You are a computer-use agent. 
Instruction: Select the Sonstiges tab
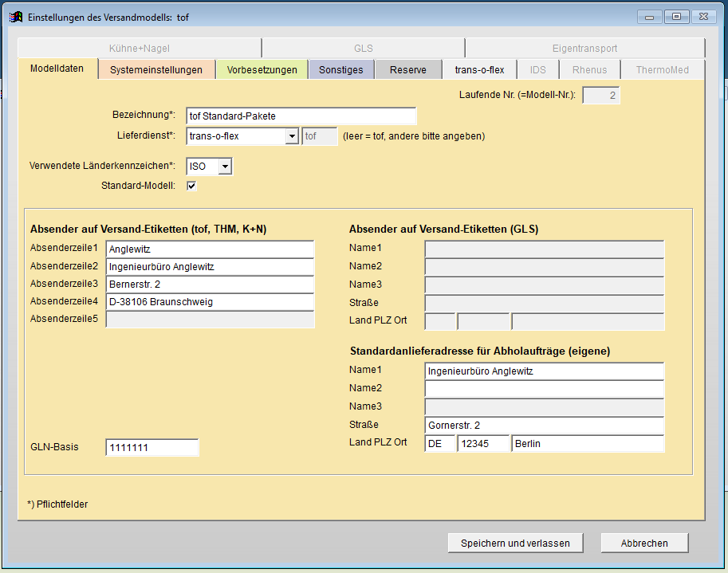340,70
